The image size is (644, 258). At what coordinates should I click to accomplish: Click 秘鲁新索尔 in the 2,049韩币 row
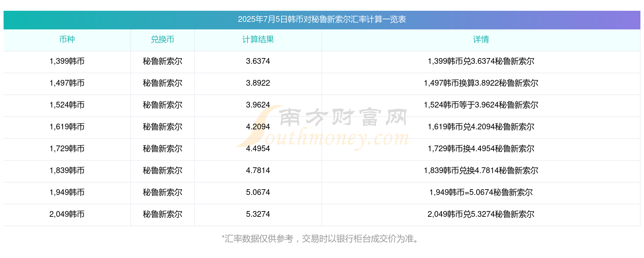point(162,214)
